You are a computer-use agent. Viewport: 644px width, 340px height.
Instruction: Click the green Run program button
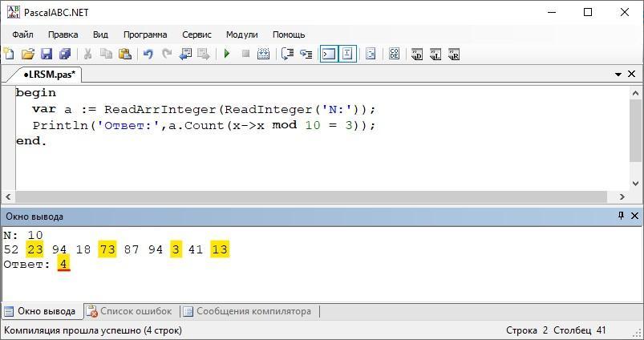tap(227, 55)
